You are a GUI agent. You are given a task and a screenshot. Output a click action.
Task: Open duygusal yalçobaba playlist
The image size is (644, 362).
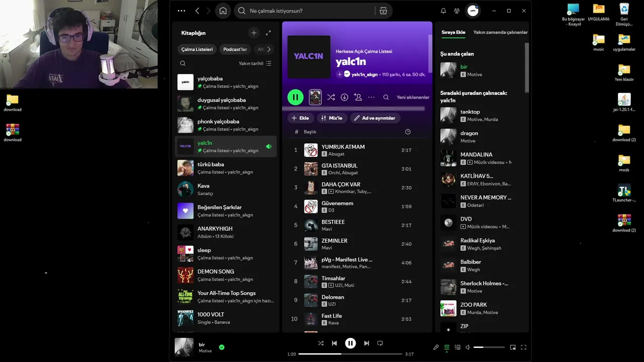click(x=225, y=104)
